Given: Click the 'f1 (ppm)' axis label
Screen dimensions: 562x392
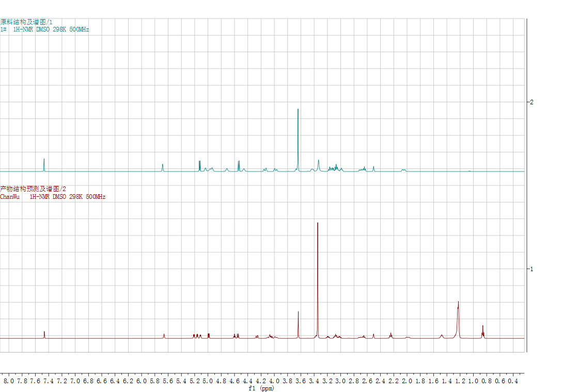Looking at the screenshot, I should coord(261,388).
